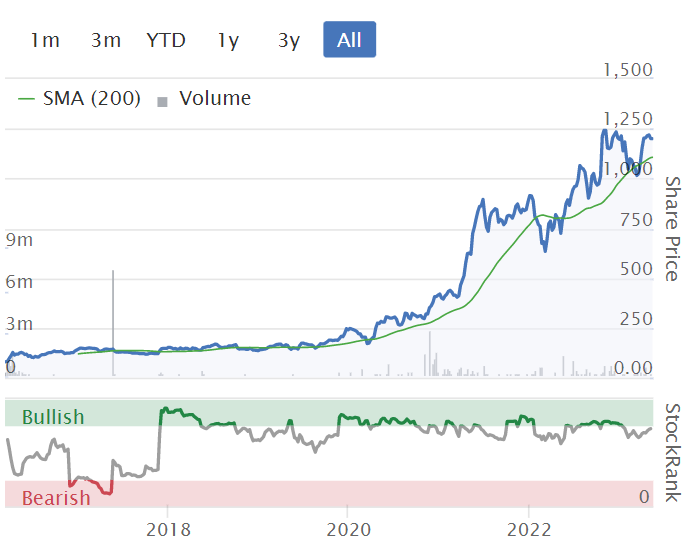
Task: Toggle the SMA (200) legend label
Action: point(91,98)
